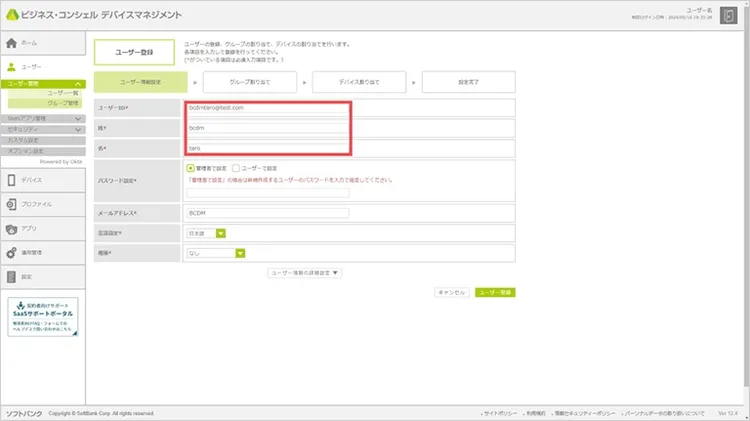This screenshot has height=421, width=750.
Task: Click the ホーム house icon in the sidebar
Action: pyautogui.click(x=11, y=43)
